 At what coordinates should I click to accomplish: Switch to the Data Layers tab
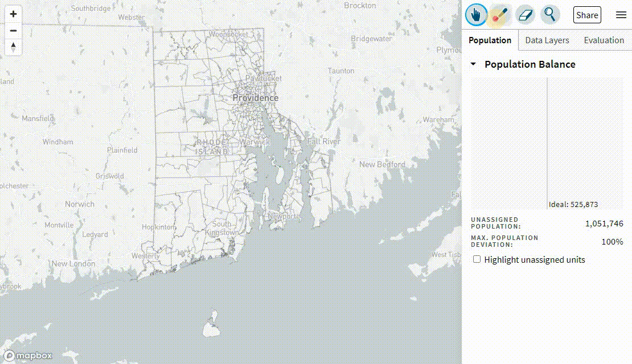coord(547,40)
